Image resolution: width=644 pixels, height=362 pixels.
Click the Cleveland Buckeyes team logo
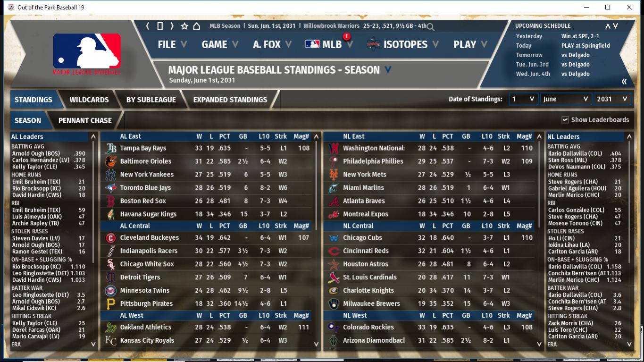click(110, 238)
